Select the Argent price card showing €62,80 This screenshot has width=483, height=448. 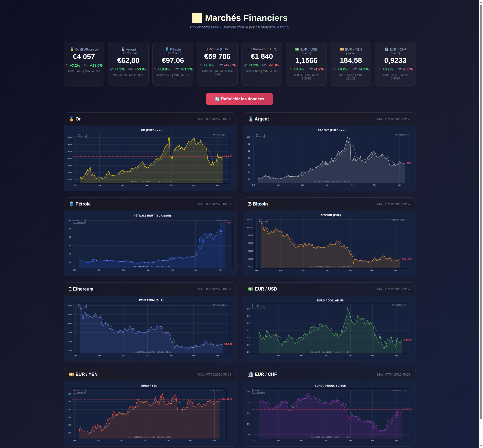pyautogui.click(x=128, y=64)
